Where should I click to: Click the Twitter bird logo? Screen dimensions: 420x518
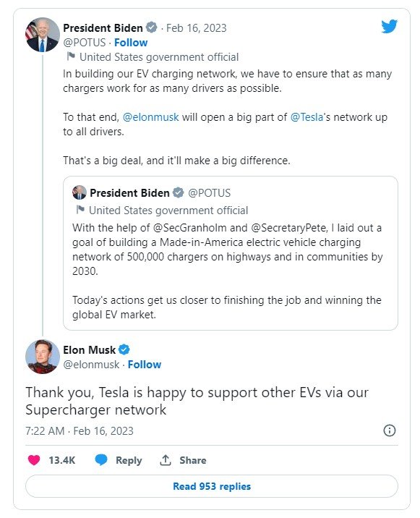click(390, 27)
